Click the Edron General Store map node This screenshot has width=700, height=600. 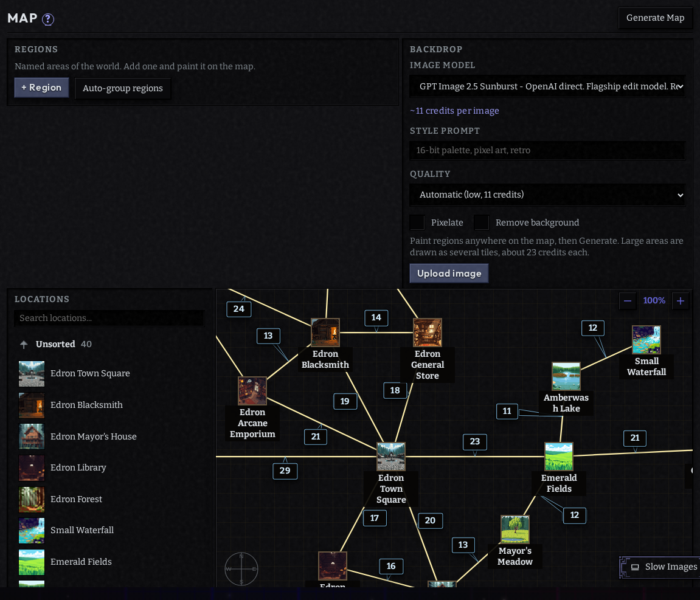(x=427, y=333)
